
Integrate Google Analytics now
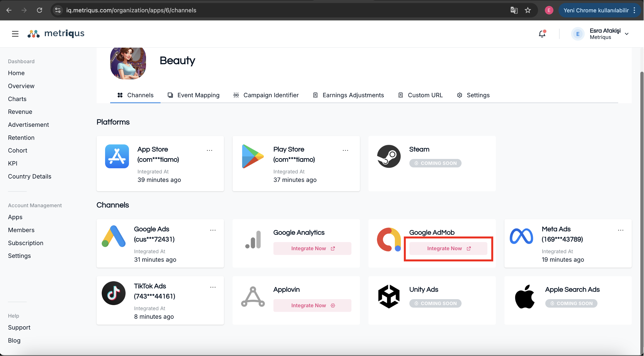tap(312, 249)
